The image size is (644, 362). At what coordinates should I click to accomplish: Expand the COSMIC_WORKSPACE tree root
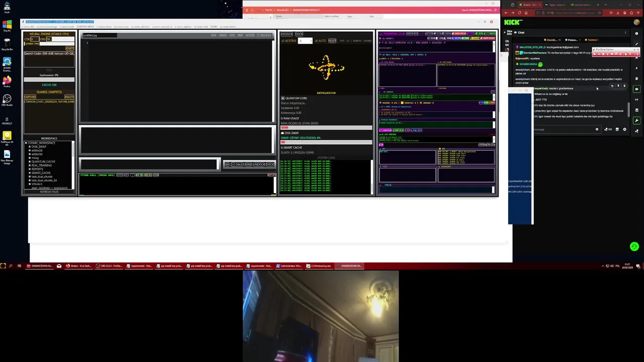click(26, 143)
